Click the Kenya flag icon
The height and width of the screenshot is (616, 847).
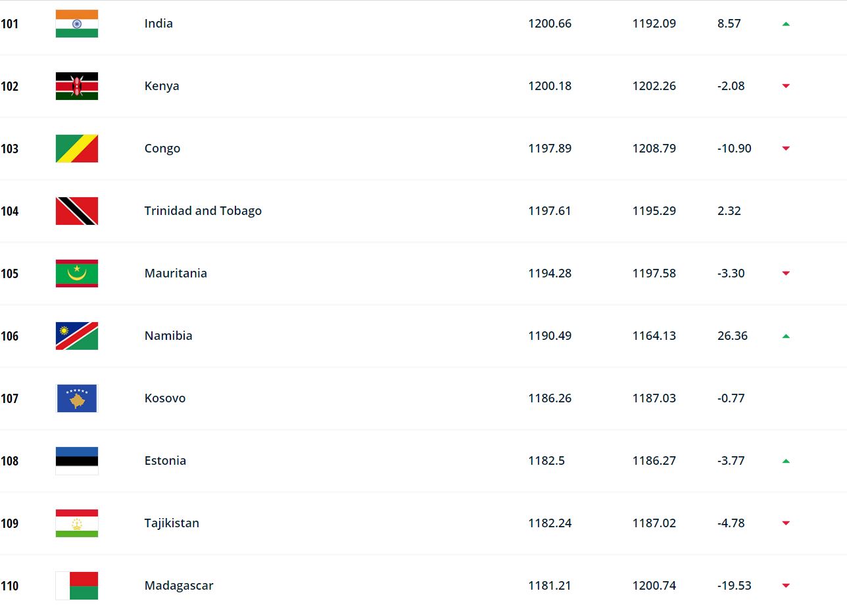point(77,86)
